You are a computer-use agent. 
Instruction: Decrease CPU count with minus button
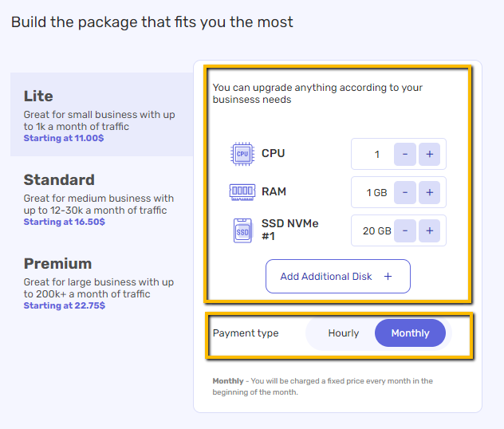point(405,154)
